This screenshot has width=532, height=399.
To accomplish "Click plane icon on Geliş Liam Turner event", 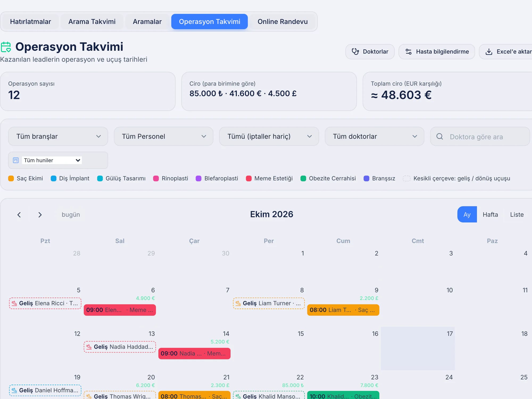I will point(238,303).
